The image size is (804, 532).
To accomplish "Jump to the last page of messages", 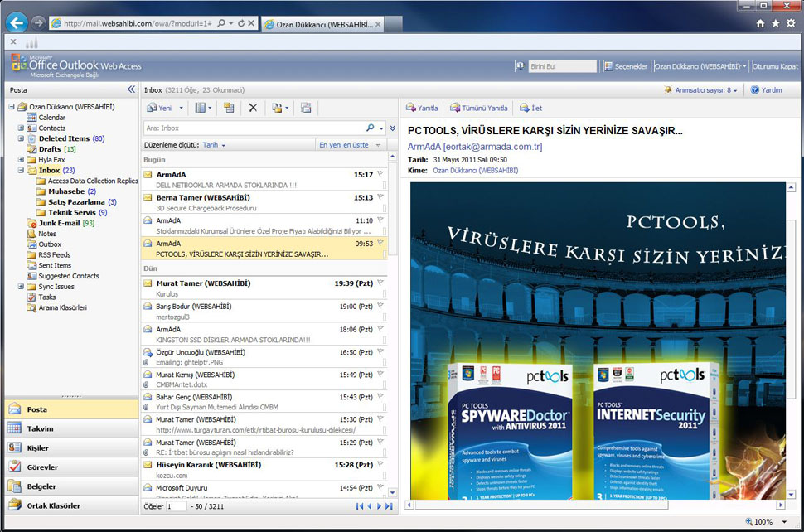I will click(390, 506).
